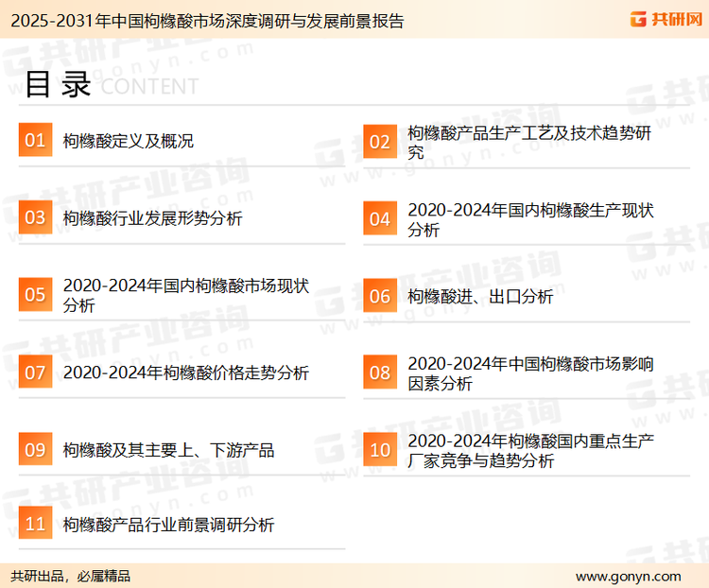Click the orange 04 number badge

pyautogui.click(x=380, y=218)
